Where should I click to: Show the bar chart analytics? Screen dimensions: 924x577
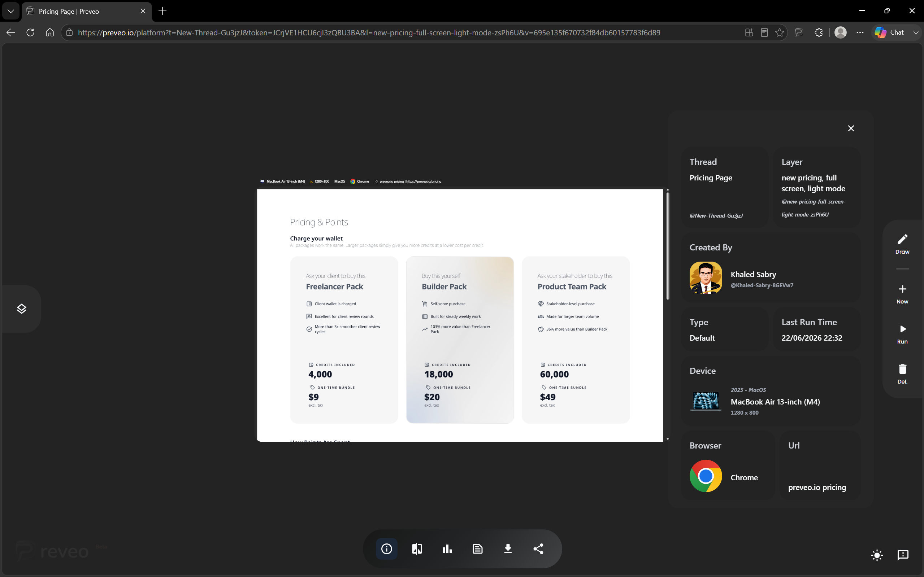point(447,549)
